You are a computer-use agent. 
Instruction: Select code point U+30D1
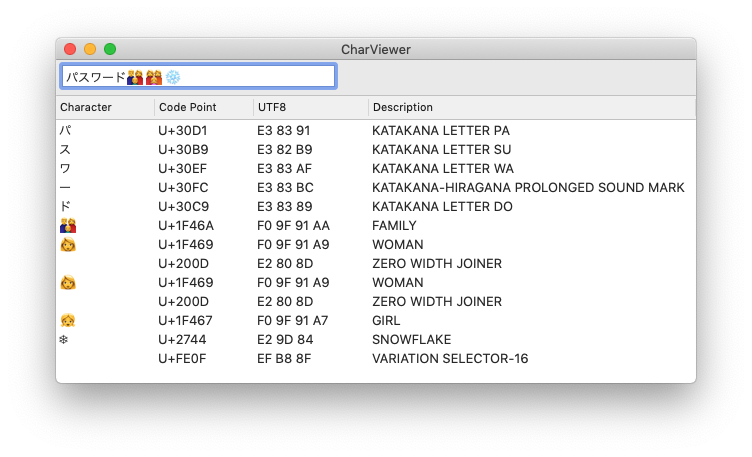tap(183, 130)
